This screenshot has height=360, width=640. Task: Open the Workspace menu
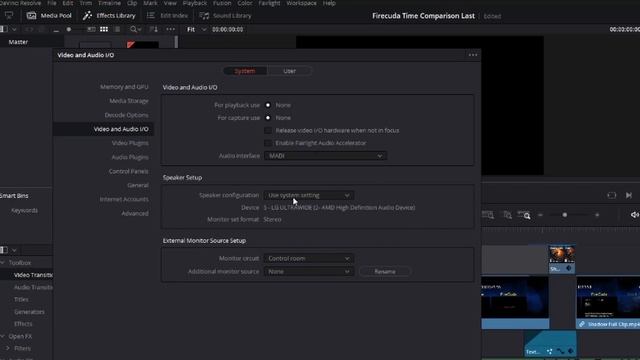tap(301, 3)
